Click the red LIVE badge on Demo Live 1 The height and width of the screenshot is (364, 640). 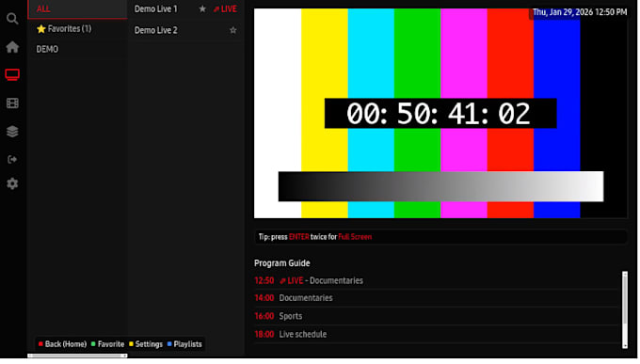[x=225, y=9]
